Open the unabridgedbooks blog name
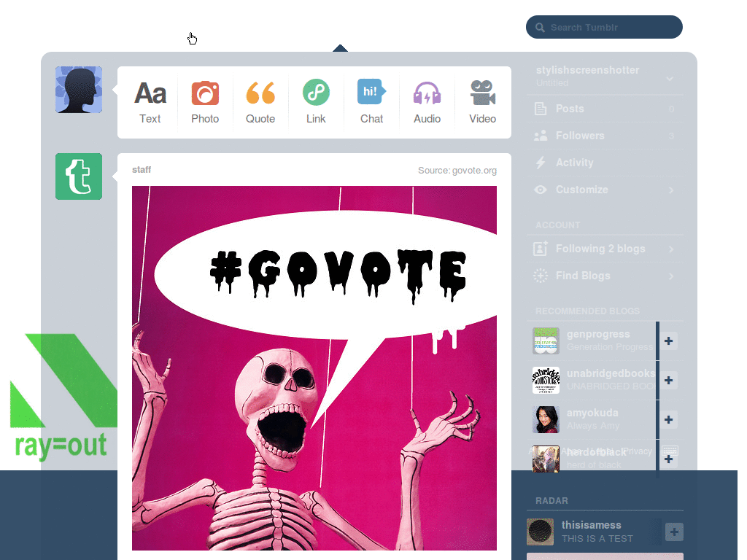The height and width of the screenshot is (560, 747). click(611, 373)
